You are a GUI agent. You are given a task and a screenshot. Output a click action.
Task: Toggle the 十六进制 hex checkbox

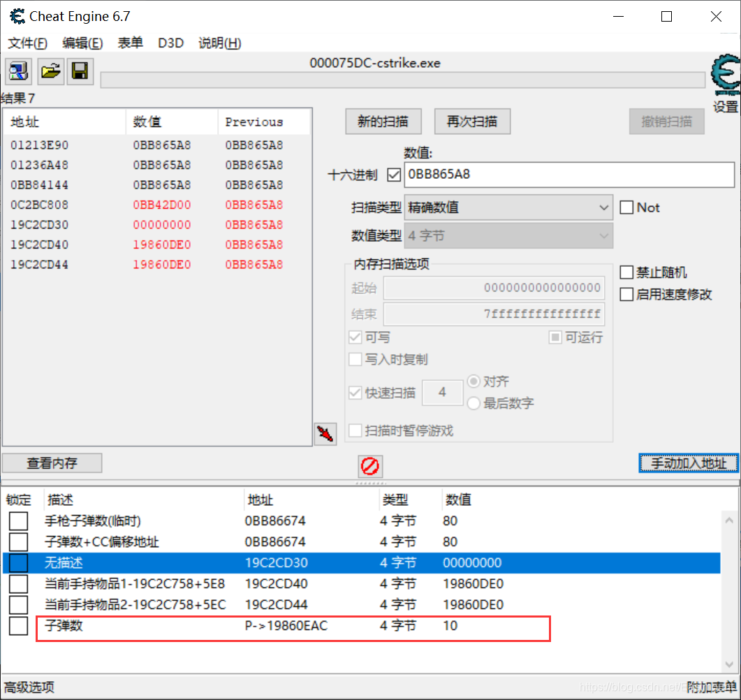(x=394, y=175)
